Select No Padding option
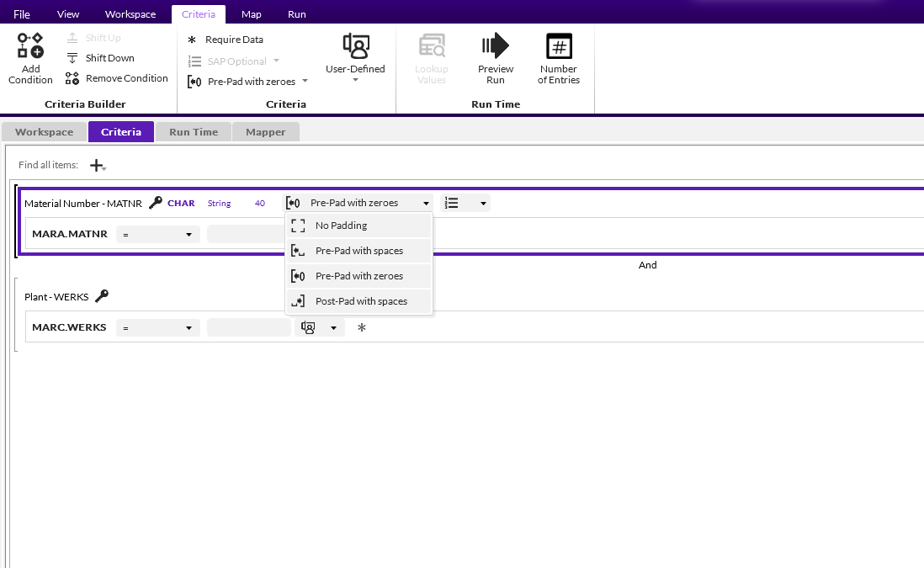The image size is (924, 568). 358,226
